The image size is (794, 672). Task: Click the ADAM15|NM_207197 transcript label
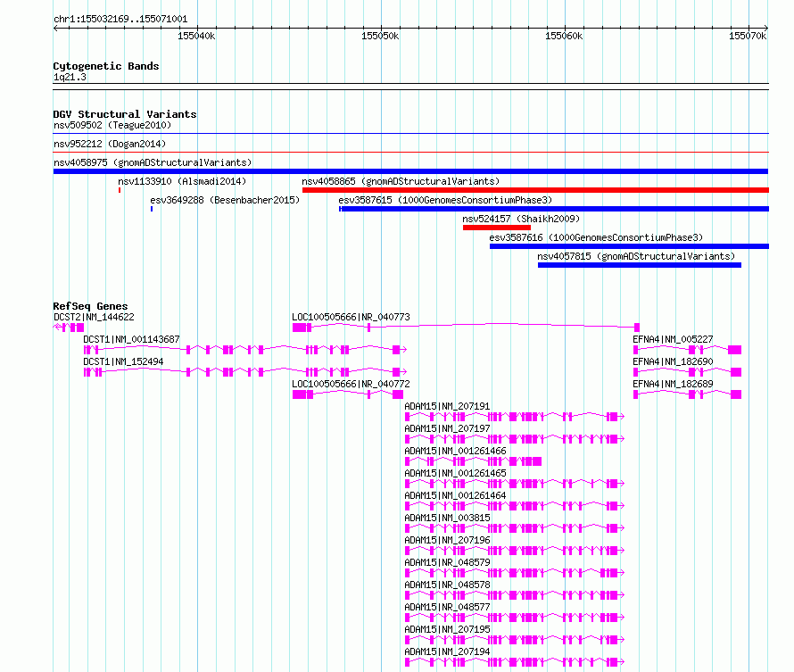pyautogui.click(x=447, y=428)
